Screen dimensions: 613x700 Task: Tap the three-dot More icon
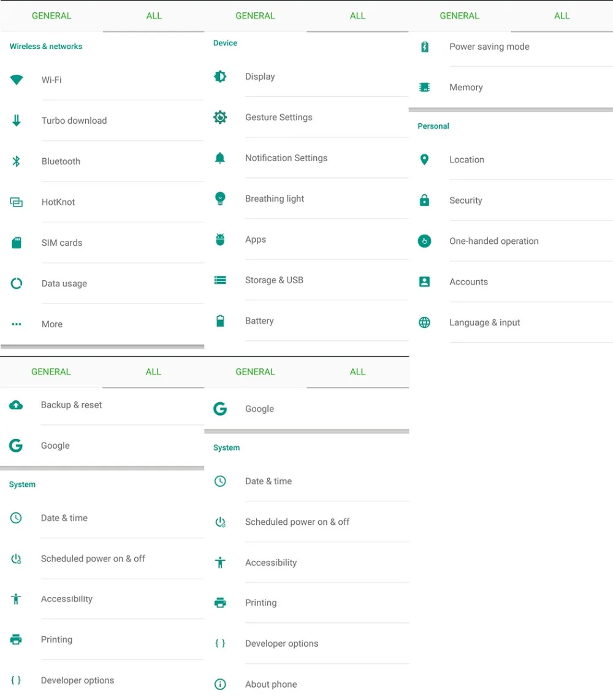[x=17, y=324]
